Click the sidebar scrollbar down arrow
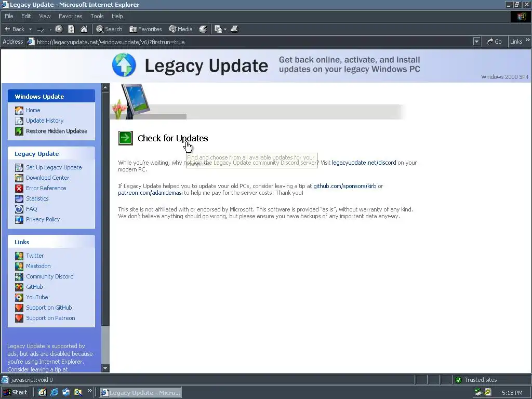Image resolution: width=532 pixels, height=399 pixels. pyautogui.click(x=105, y=368)
